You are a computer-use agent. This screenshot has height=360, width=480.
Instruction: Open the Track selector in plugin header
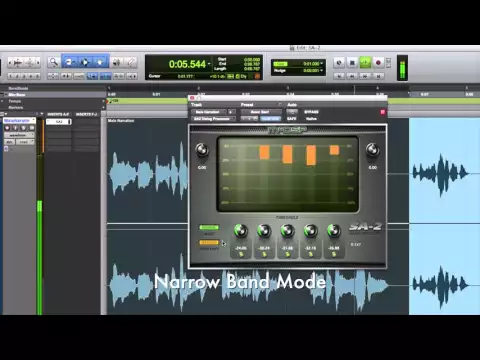pyautogui.click(x=209, y=112)
